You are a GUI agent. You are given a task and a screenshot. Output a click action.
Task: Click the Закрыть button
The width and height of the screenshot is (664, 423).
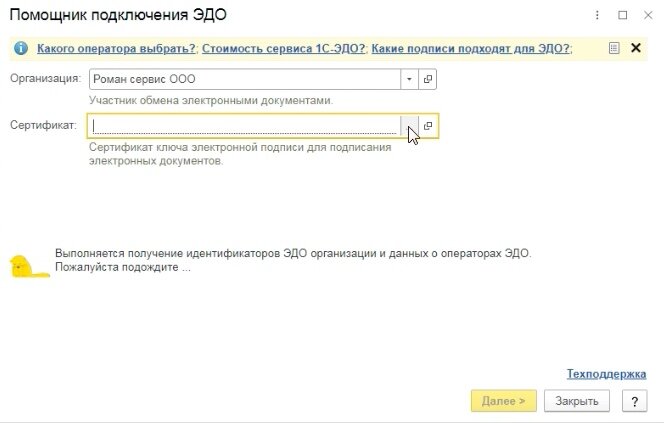(577, 401)
